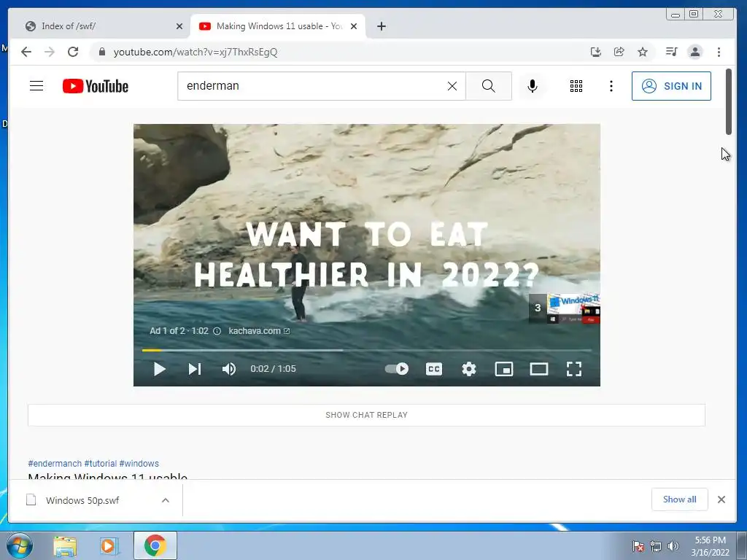747x560 pixels.
Task: Open YouTube settings three-dot menu
Action: (611, 86)
